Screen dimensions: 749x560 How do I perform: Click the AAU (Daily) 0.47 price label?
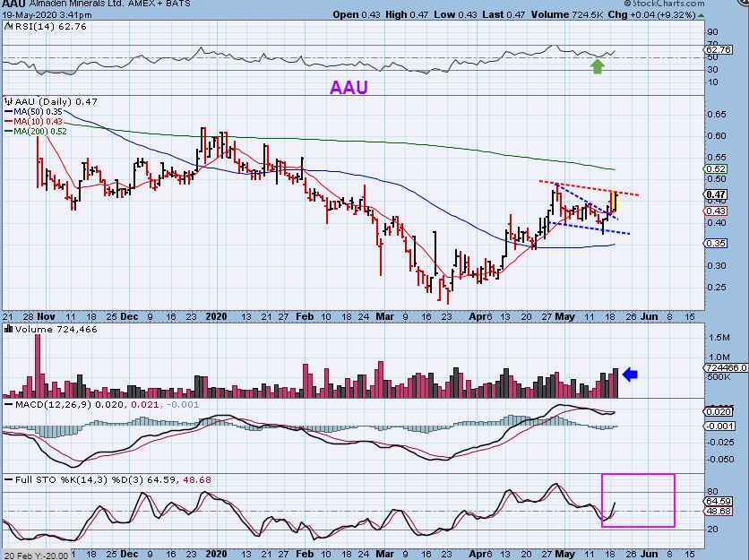tap(56, 101)
